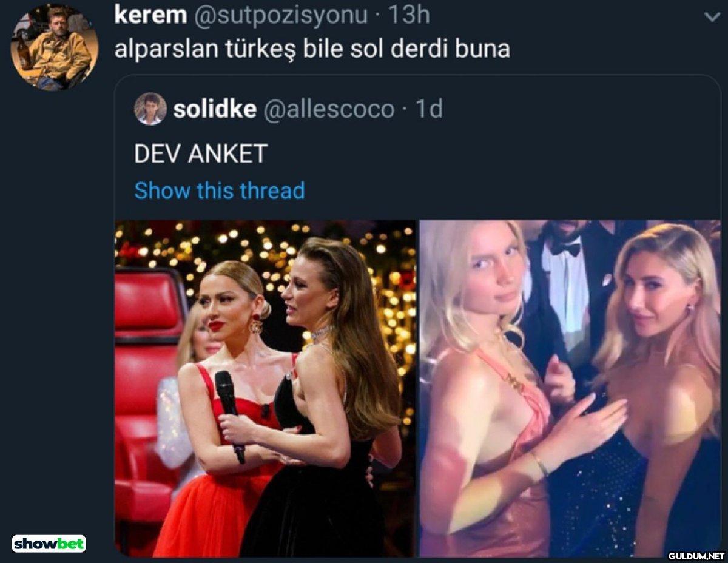The height and width of the screenshot is (563, 728).
Task: Click the kerem display name
Action: coord(150,16)
